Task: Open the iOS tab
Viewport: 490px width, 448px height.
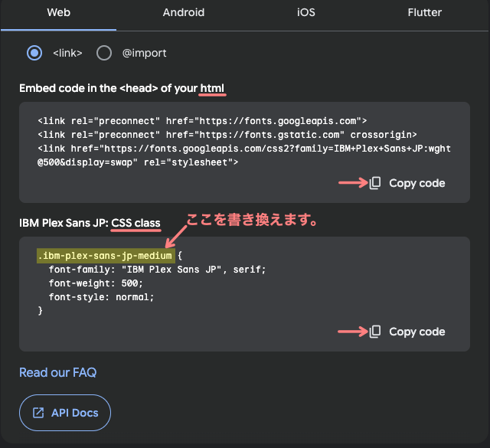Action: (306, 12)
